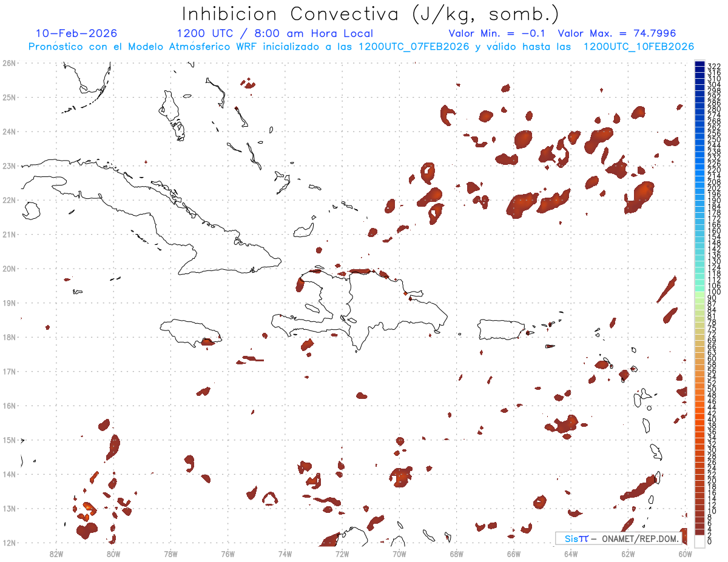Click the '26N' latitude label
The width and height of the screenshot is (728, 562).
coord(9,63)
